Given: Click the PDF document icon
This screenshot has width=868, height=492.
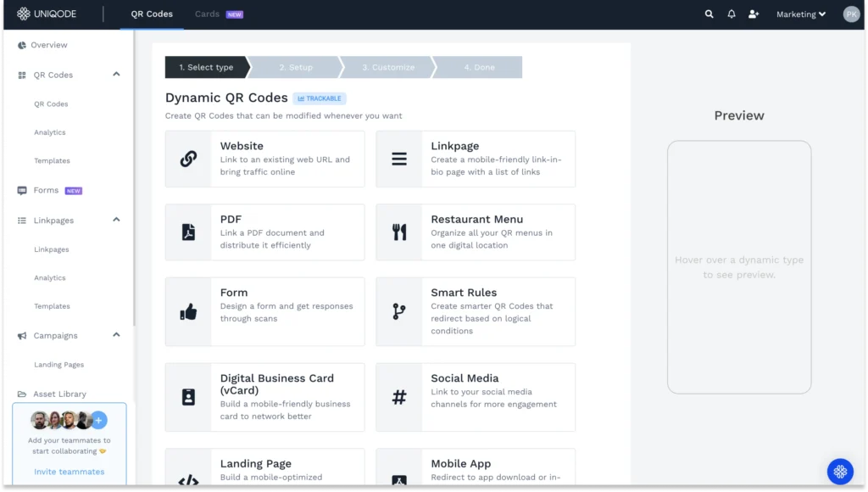Looking at the screenshot, I should 188,232.
